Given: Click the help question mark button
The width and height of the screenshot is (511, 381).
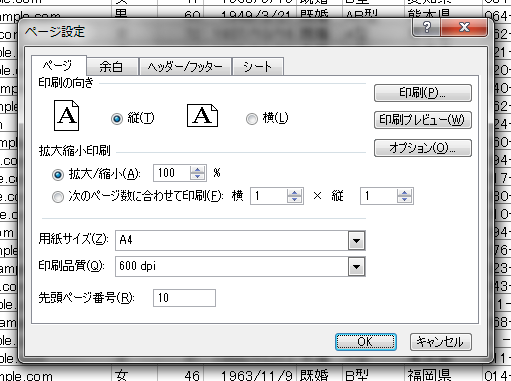Looking at the screenshot, I should coord(426,27).
